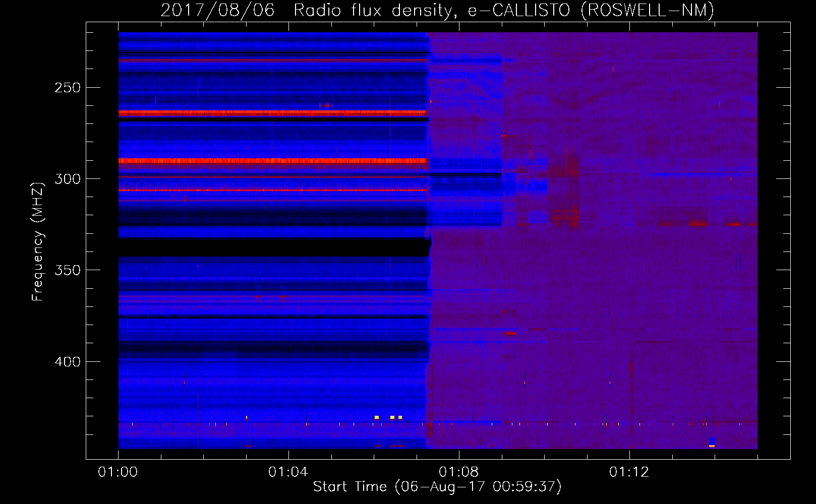Screen dimensions: 816x504
Task: Select the 400 frequency axis label
Action: (68, 362)
